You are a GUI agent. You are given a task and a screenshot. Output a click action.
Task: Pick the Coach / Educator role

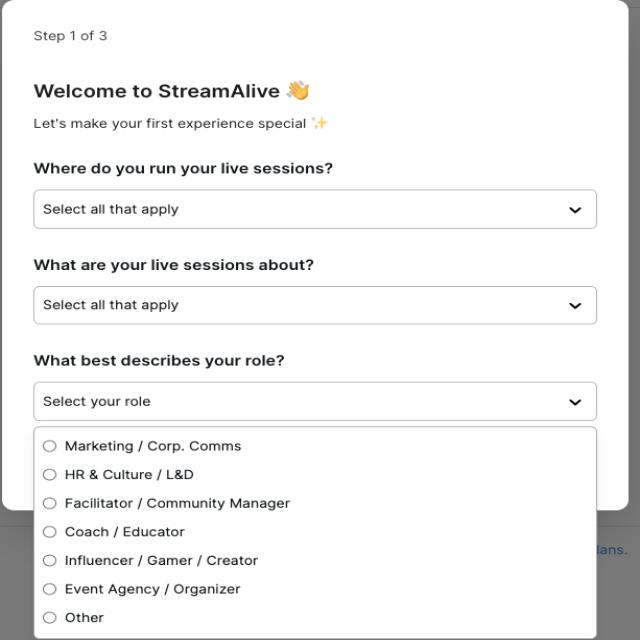tap(49, 531)
